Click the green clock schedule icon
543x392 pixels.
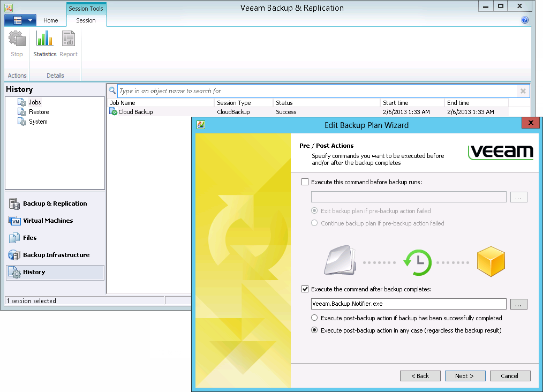418,262
